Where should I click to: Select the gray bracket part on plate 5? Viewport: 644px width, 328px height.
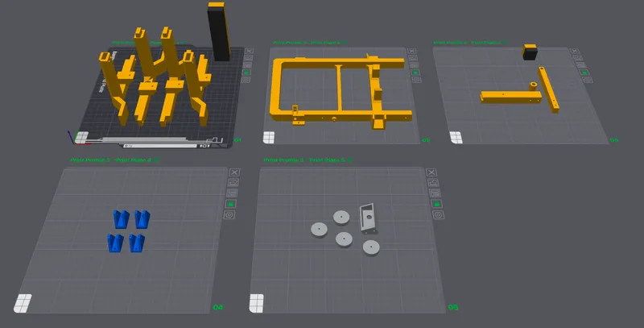[368, 218]
